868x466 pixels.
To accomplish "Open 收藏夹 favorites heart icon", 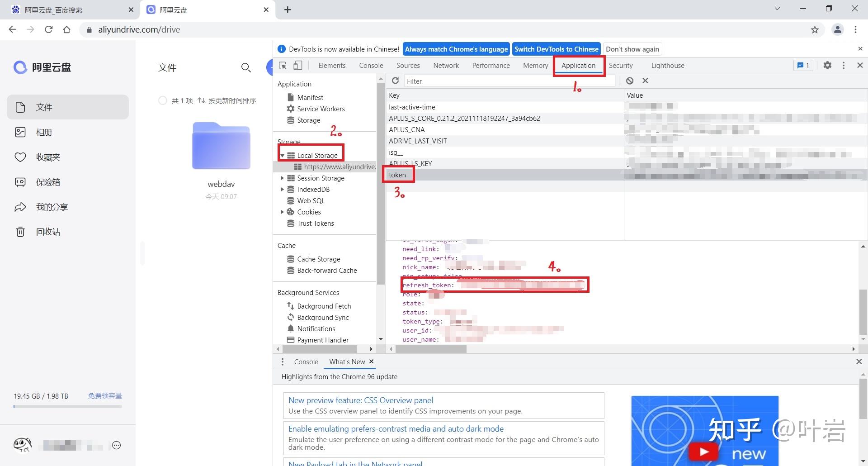I will (x=20, y=157).
